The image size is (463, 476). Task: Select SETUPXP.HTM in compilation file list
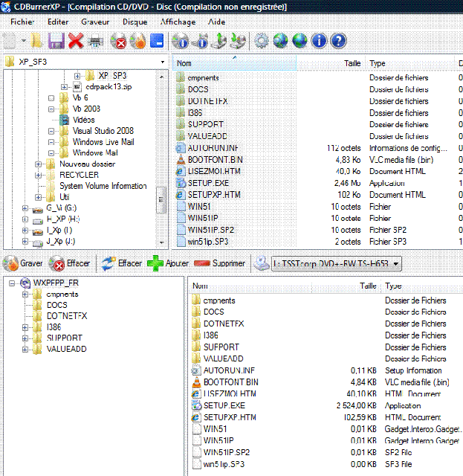(x=230, y=417)
